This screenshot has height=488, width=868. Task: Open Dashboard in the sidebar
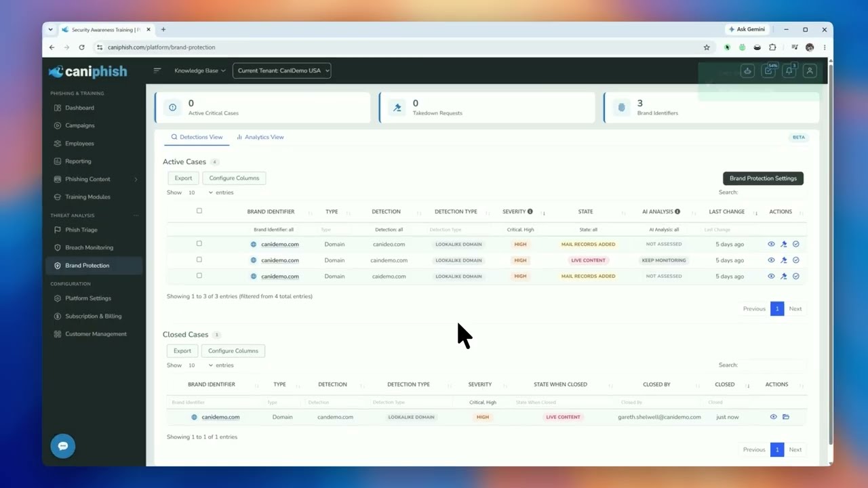(x=79, y=108)
